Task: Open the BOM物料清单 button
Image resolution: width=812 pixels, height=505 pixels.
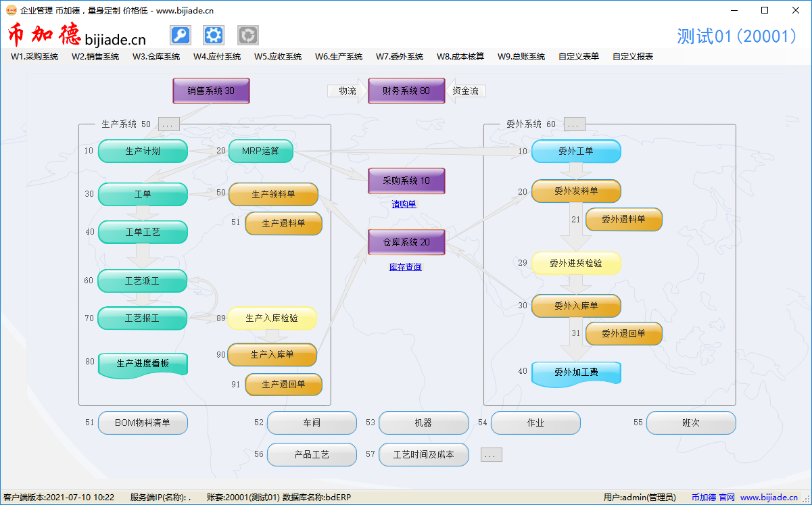Action: (143, 423)
